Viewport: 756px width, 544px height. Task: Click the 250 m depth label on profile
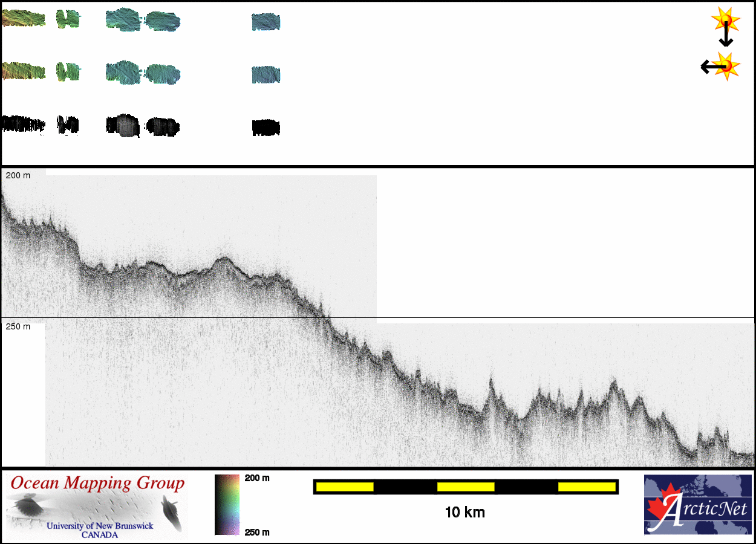pos(18,326)
